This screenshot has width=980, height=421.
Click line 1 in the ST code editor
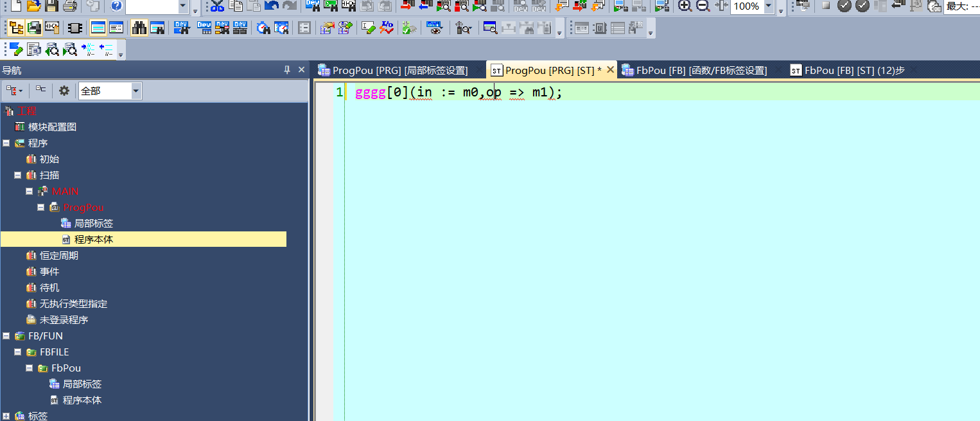point(578,93)
